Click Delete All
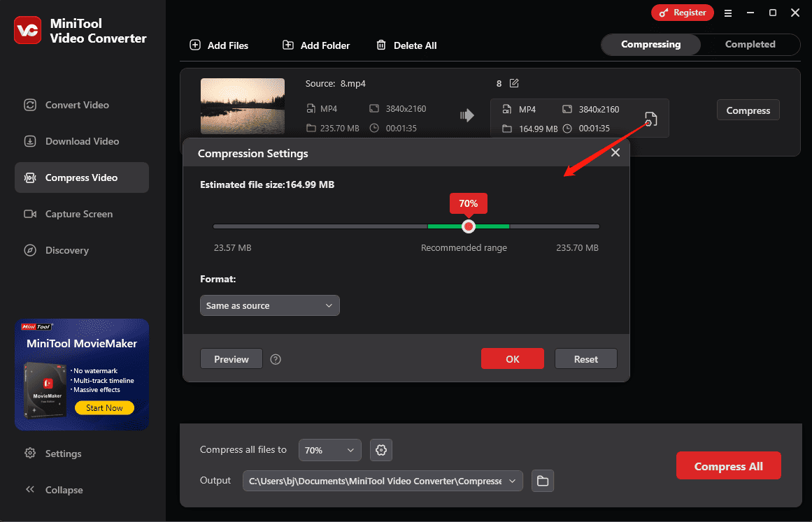Screen dimensions: 812x522 point(406,45)
